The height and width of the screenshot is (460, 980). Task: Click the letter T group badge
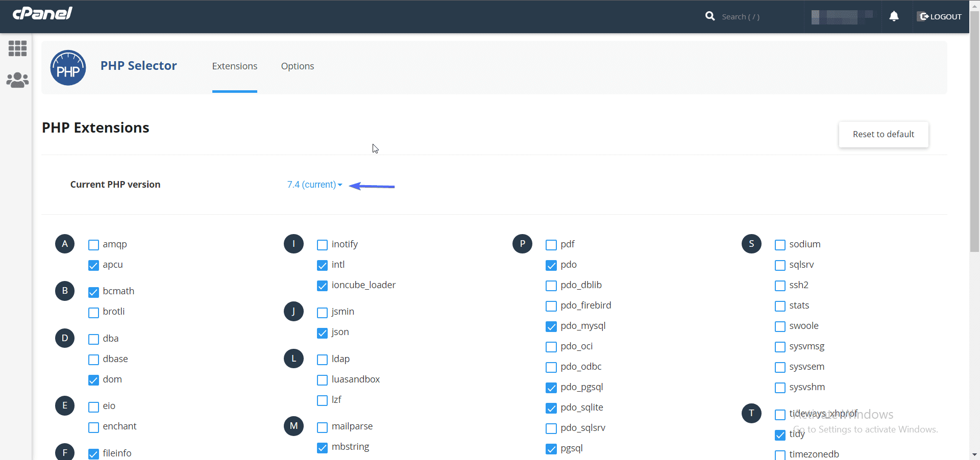751,413
